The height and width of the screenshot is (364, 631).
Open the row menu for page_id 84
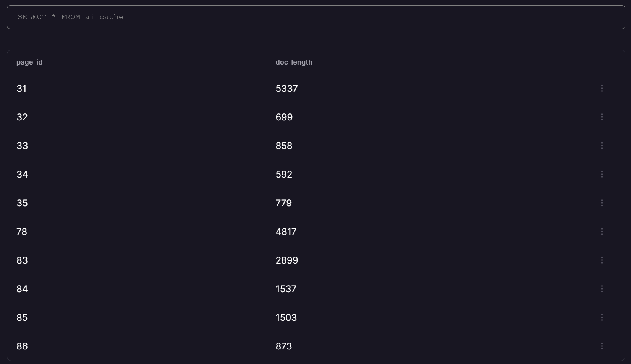click(x=602, y=289)
